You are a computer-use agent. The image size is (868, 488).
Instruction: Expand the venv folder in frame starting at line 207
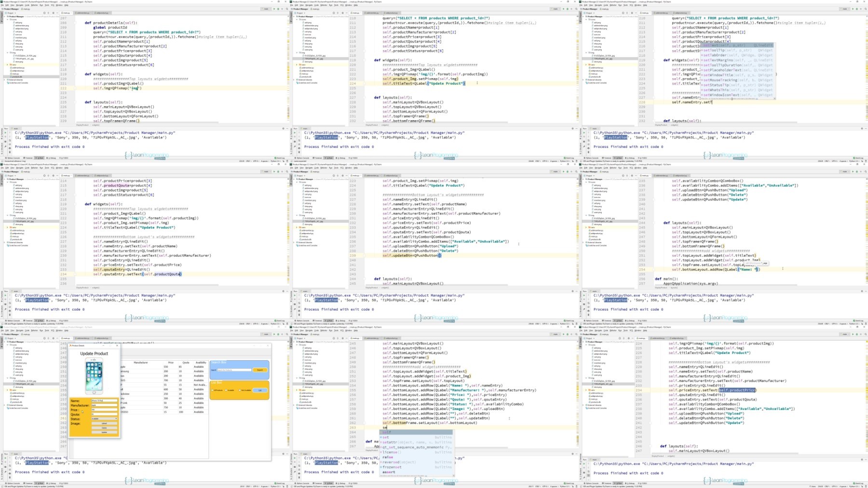[x=7, y=65]
